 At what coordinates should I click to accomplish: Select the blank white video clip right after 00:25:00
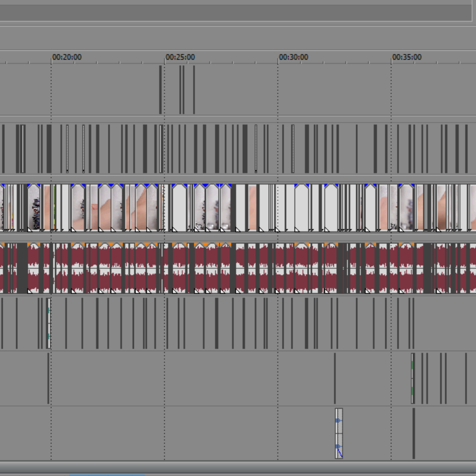179,208
